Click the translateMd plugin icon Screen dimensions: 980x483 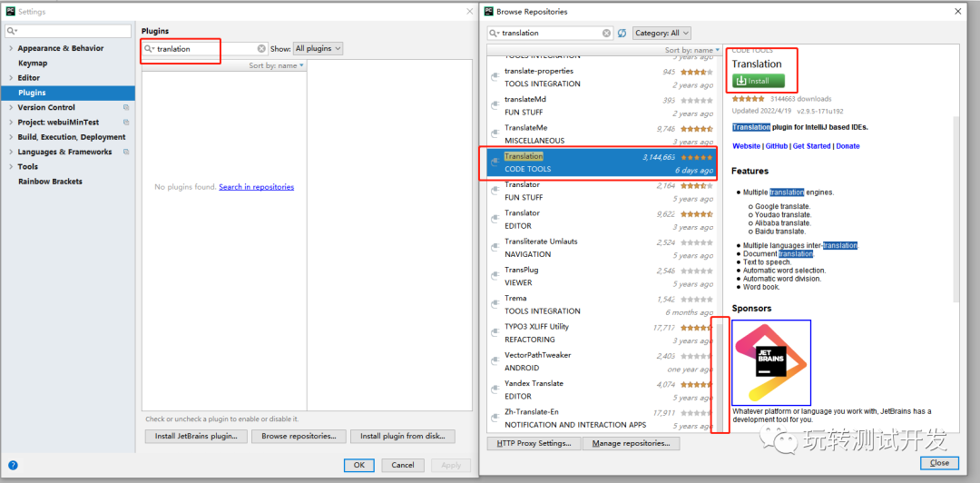(x=495, y=105)
